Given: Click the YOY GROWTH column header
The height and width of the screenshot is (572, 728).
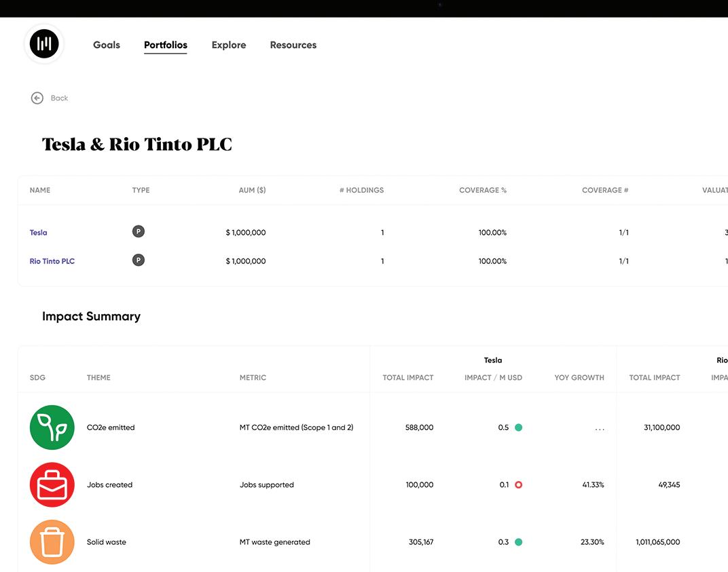Looking at the screenshot, I should 579,378.
